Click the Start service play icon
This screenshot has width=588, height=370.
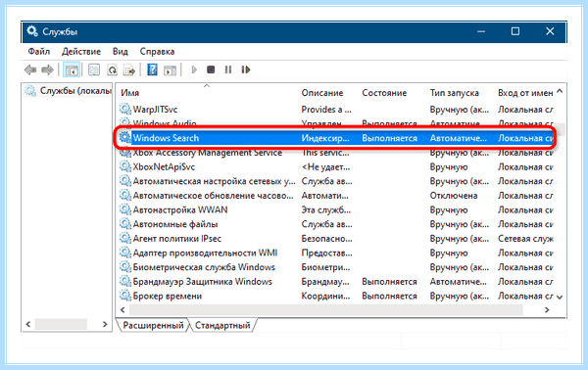point(194,69)
